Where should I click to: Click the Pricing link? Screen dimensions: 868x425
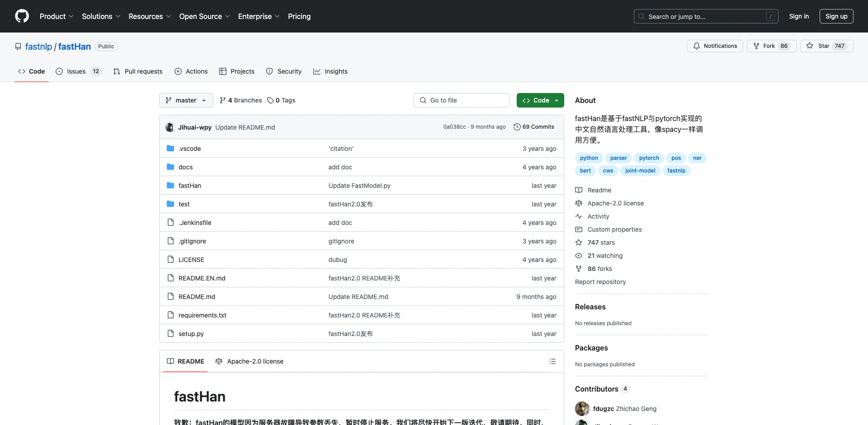click(x=299, y=16)
